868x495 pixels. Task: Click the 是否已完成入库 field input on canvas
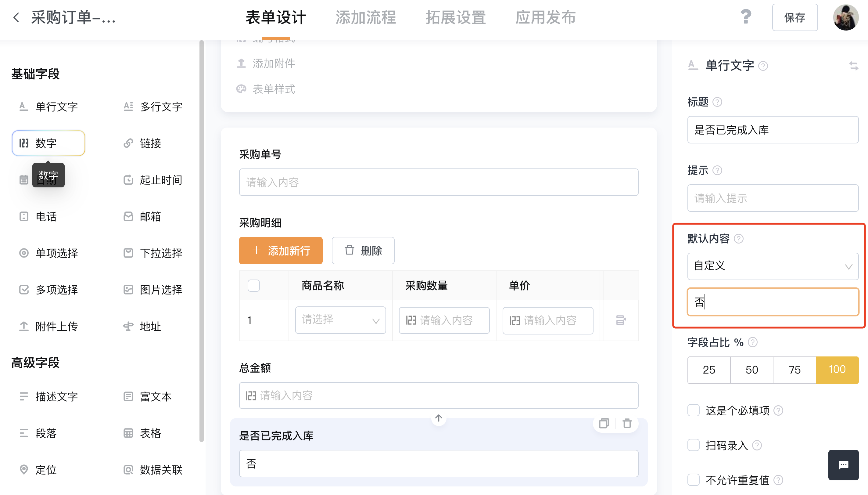click(439, 464)
